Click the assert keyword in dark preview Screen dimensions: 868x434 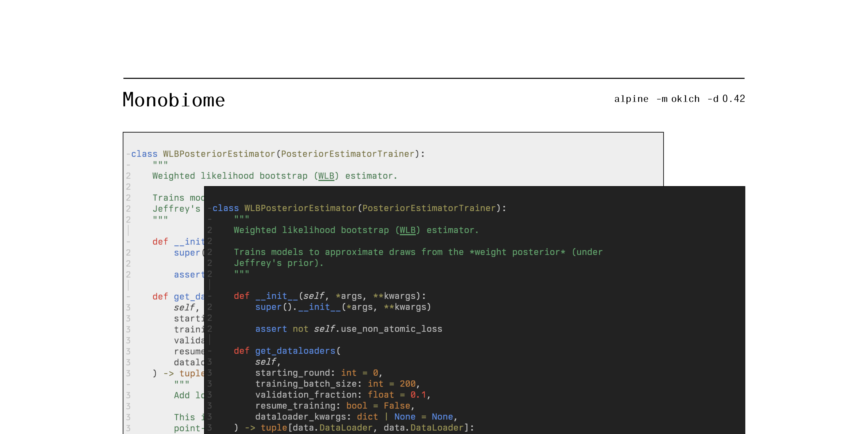coord(271,329)
